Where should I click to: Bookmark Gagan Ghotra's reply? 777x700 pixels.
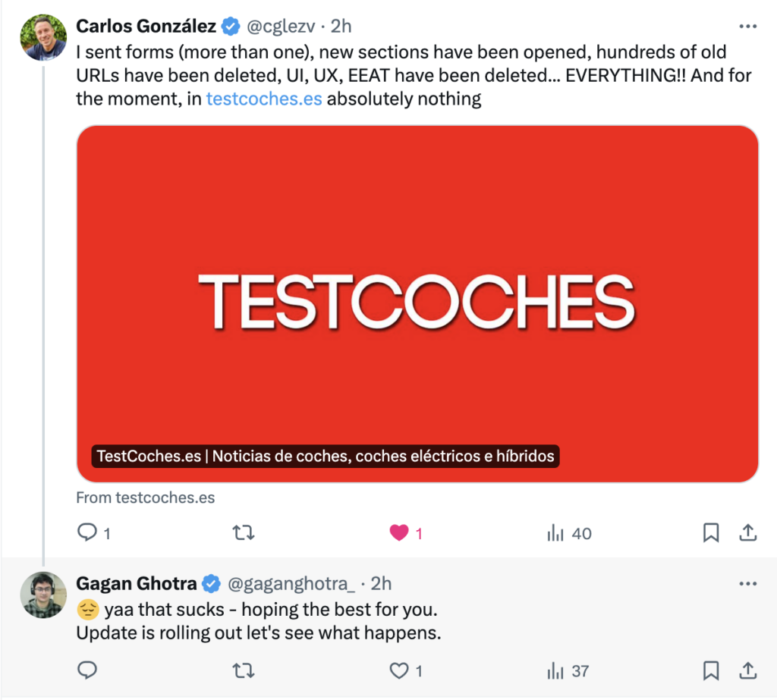coord(711,670)
